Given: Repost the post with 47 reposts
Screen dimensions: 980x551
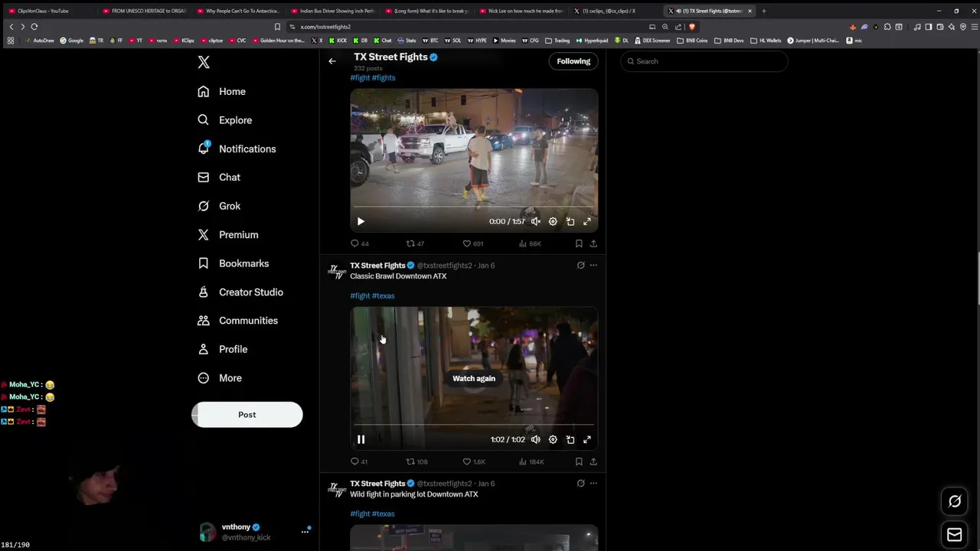Looking at the screenshot, I should pyautogui.click(x=415, y=243).
